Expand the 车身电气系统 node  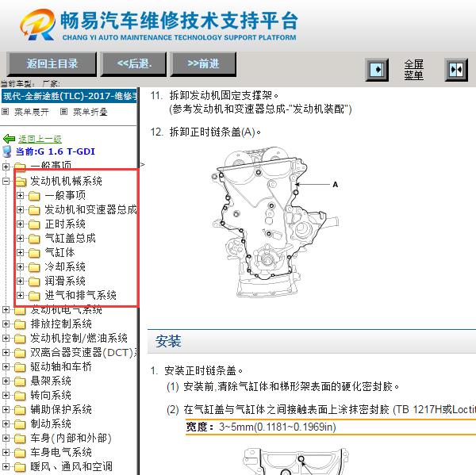point(6,452)
